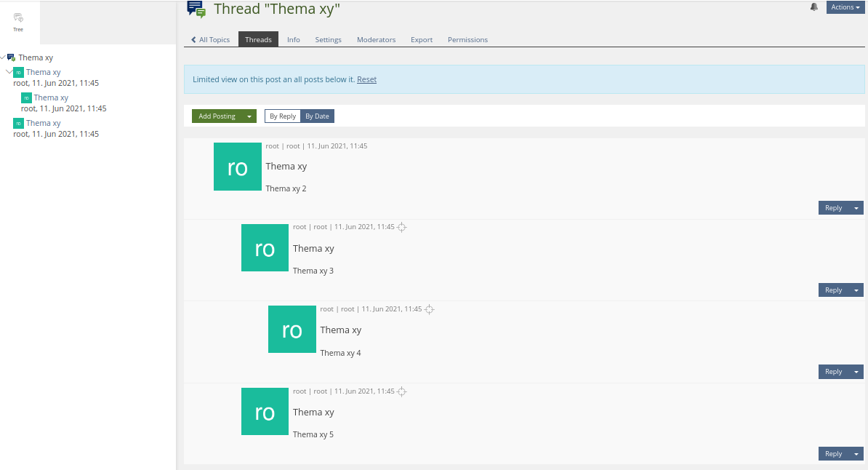
Task: Open the Actions dropdown menu
Action: 845,7
